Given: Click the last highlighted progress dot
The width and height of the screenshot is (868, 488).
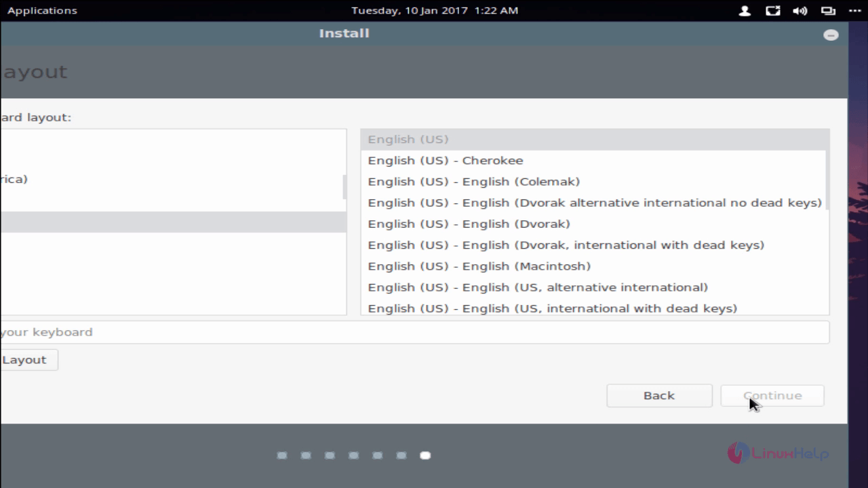Looking at the screenshot, I should click(425, 455).
